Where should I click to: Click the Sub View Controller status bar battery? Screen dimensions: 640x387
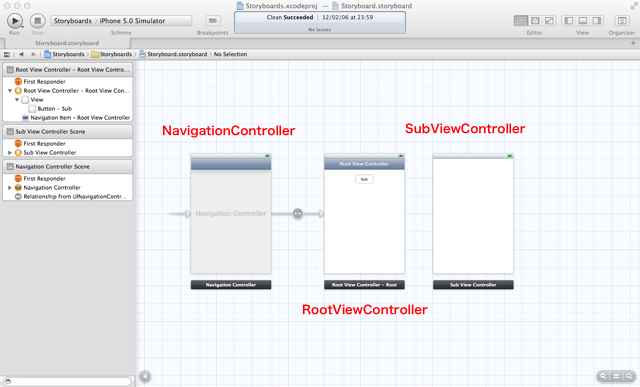[x=510, y=156]
